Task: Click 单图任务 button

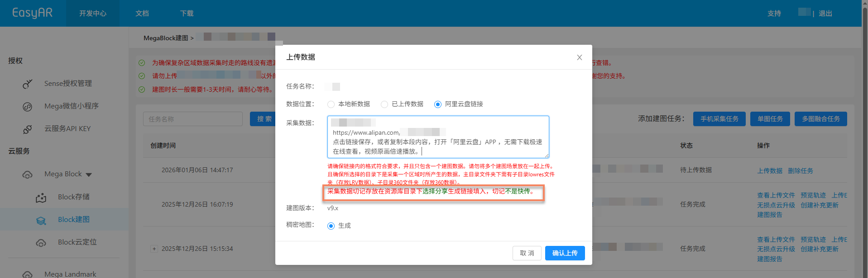Action: pyautogui.click(x=770, y=119)
